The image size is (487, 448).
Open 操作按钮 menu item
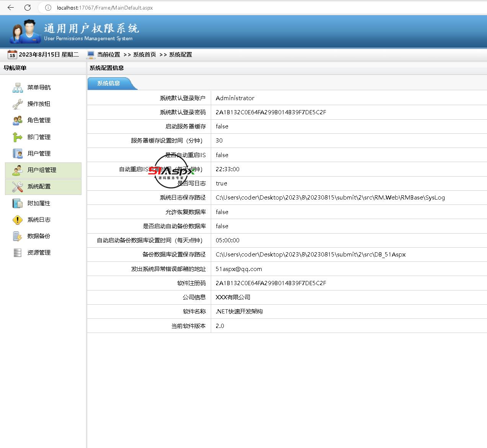pyautogui.click(x=43, y=104)
